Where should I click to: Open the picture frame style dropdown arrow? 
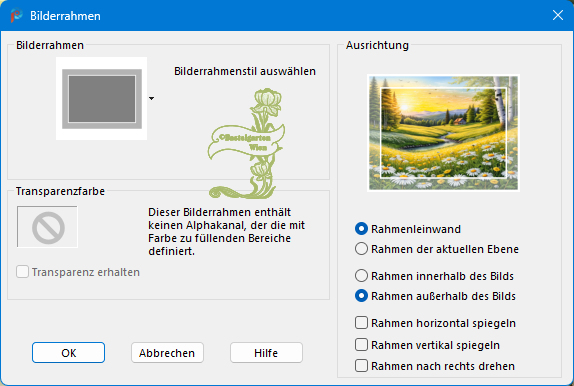coord(152,98)
